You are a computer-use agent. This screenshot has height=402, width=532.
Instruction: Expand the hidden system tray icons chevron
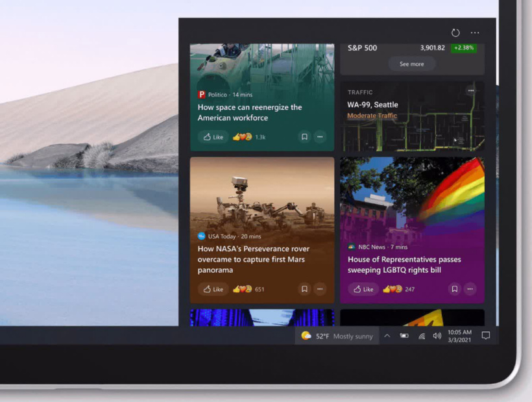coord(387,336)
